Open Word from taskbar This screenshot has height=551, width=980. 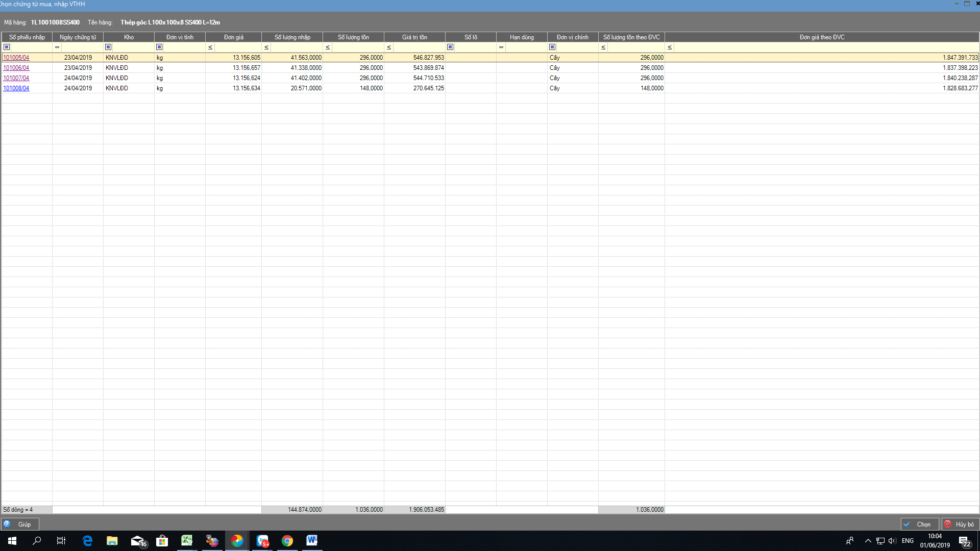point(312,541)
